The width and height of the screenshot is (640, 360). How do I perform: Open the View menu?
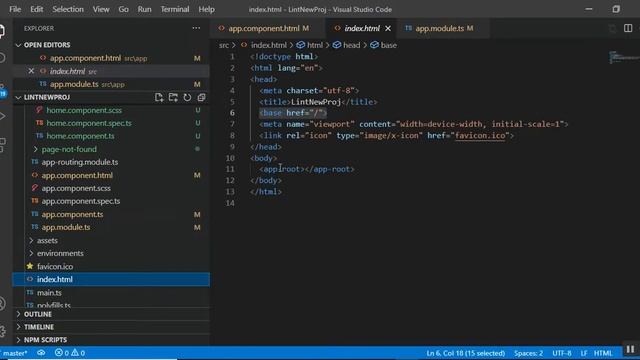pos(101,9)
